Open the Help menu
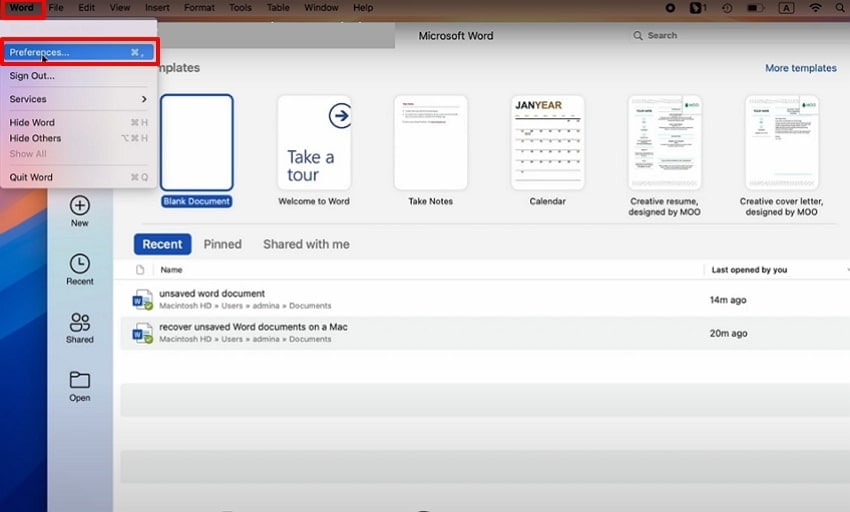Screen dimensions: 850x512 click(363, 8)
